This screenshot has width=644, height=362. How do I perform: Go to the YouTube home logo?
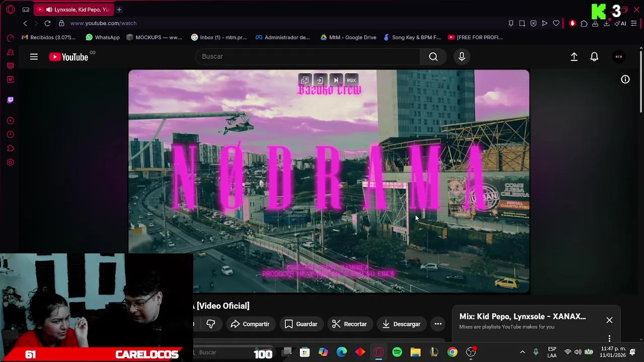pyautogui.click(x=68, y=57)
